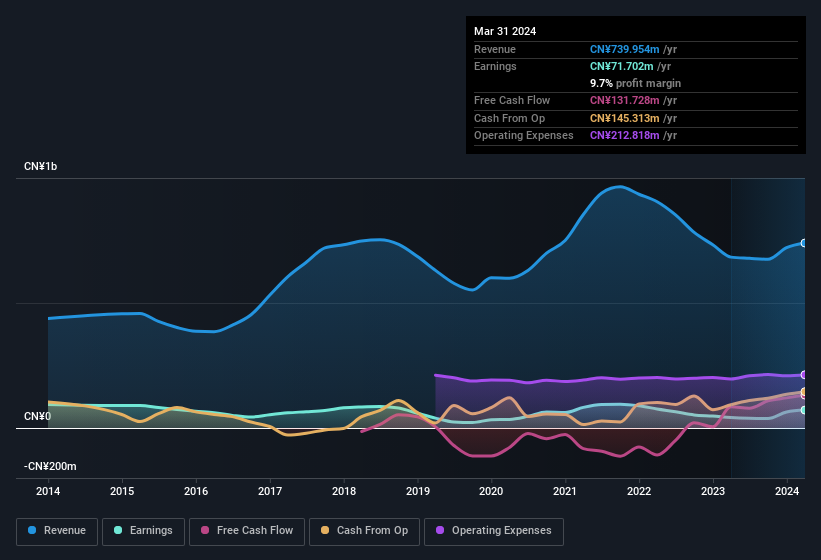Toggle the Revenue series legend button
Image resolution: width=821 pixels, height=560 pixels.
point(57,531)
